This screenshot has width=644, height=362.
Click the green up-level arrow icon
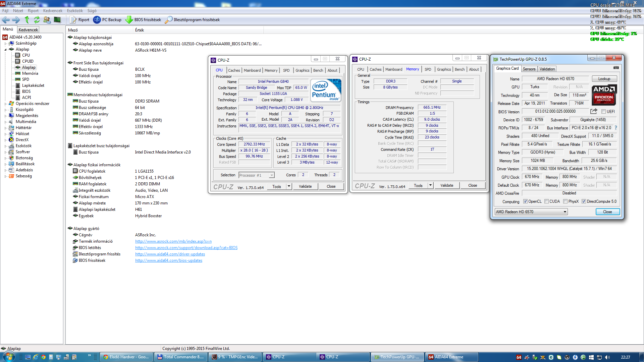click(27, 20)
